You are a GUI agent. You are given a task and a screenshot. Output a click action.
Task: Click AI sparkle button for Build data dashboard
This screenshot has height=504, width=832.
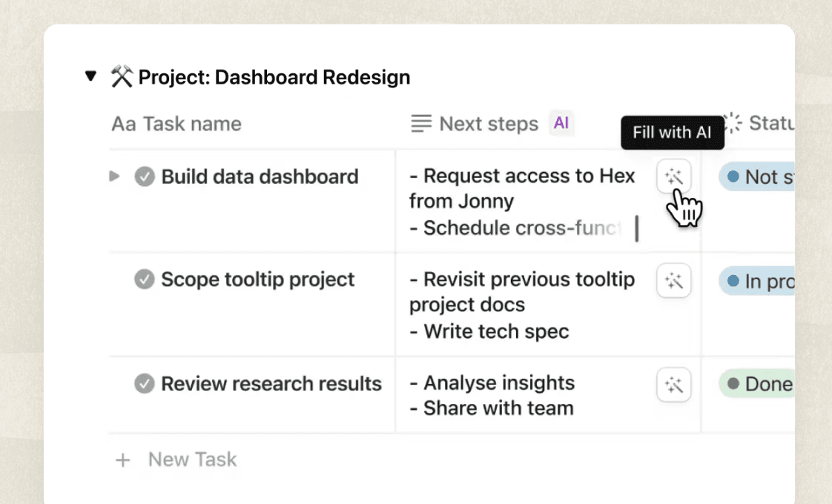pos(673,176)
